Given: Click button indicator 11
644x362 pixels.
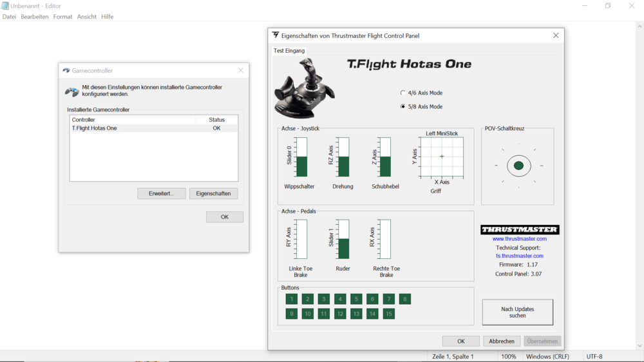Looking at the screenshot, I should point(324,314).
